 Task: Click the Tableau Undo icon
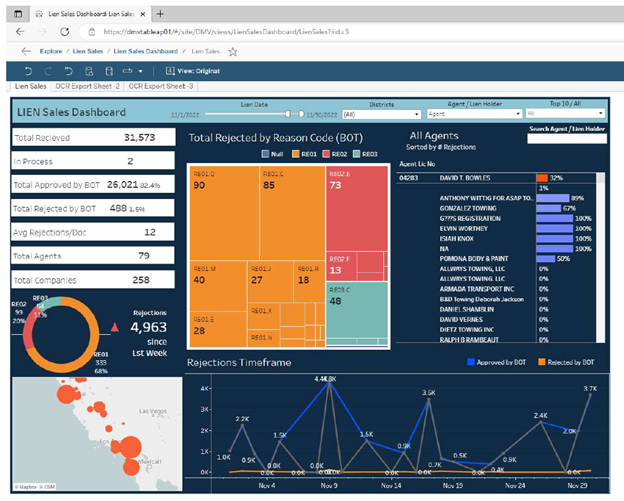26,71
